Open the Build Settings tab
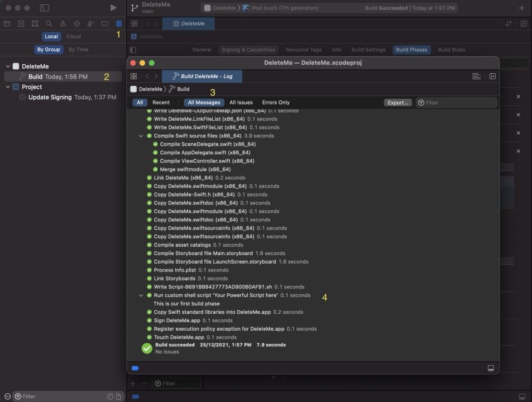 click(x=368, y=50)
